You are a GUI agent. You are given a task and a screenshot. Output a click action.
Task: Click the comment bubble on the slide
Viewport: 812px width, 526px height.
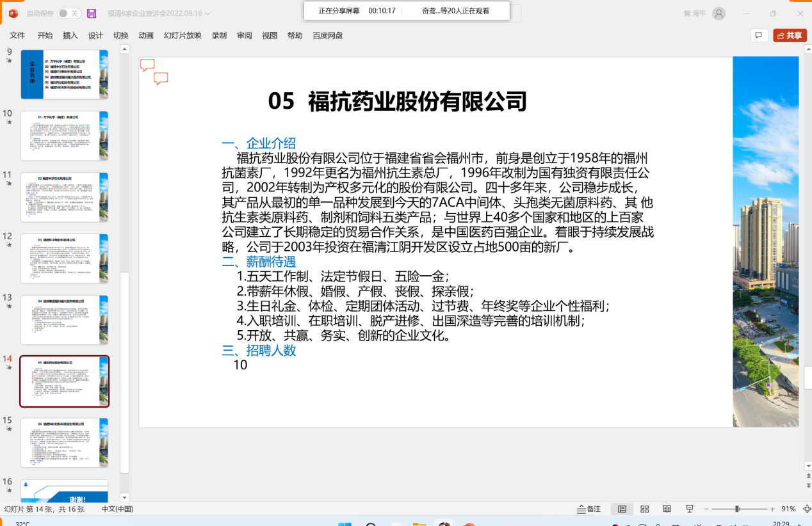click(147, 65)
